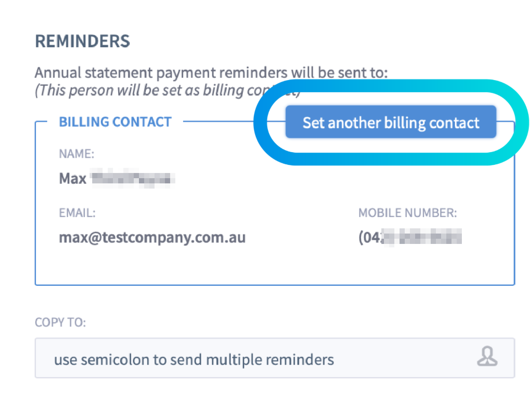Focus the Copy To reminders input field
This screenshot has height=410, width=532.
tap(275, 358)
